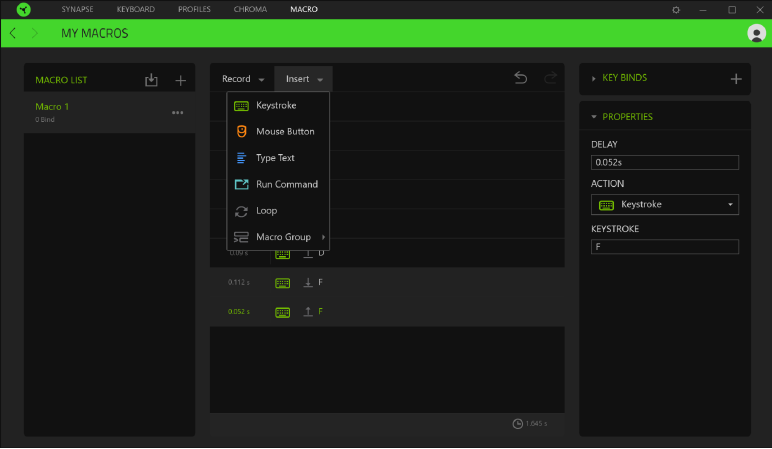The image size is (772, 449).
Task: Switch to the Keyboard tab
Action: click(135, 9)
